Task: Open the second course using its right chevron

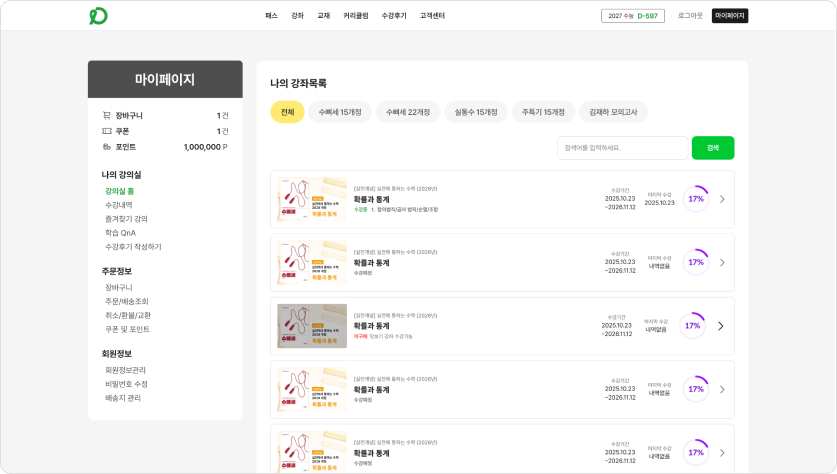Action: (x=722, y=262)
